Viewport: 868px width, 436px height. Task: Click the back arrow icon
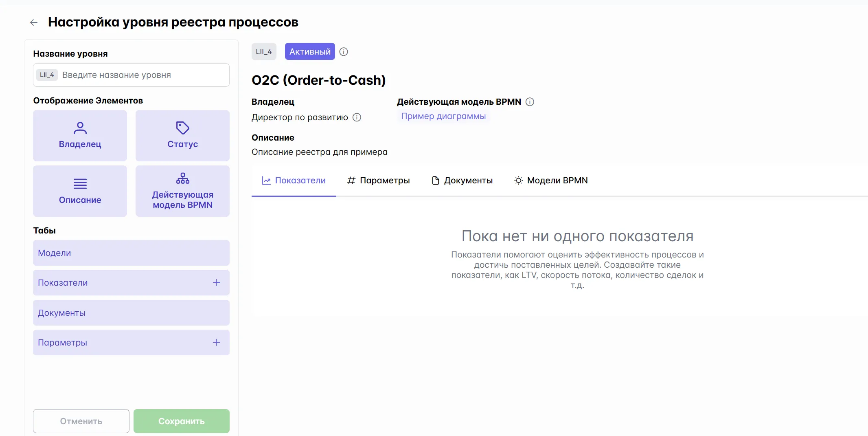click(x=34, y=22)
